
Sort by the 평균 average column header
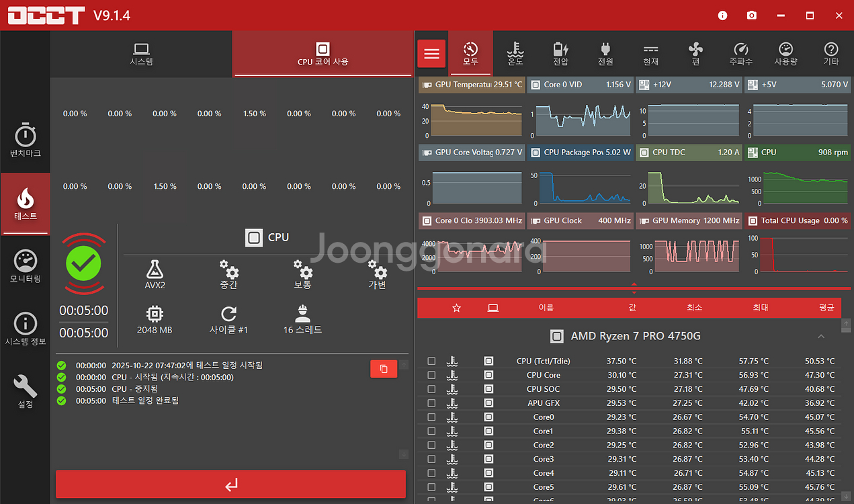pyautogui.click(x=826, y=308)
